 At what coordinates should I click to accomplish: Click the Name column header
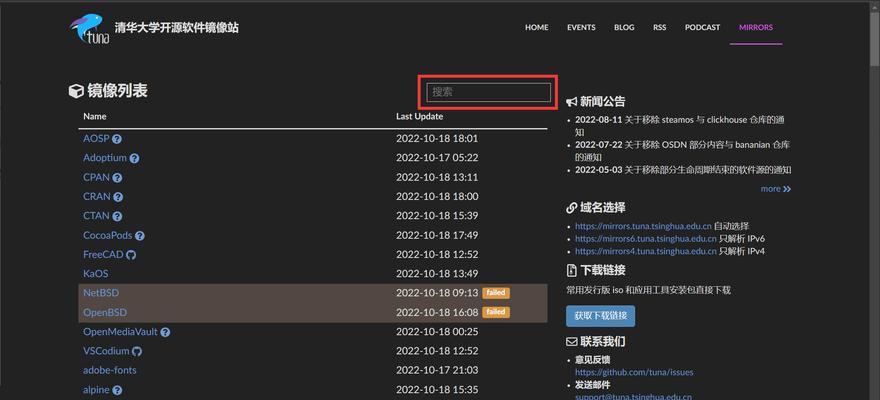click(x=95, y=117)
